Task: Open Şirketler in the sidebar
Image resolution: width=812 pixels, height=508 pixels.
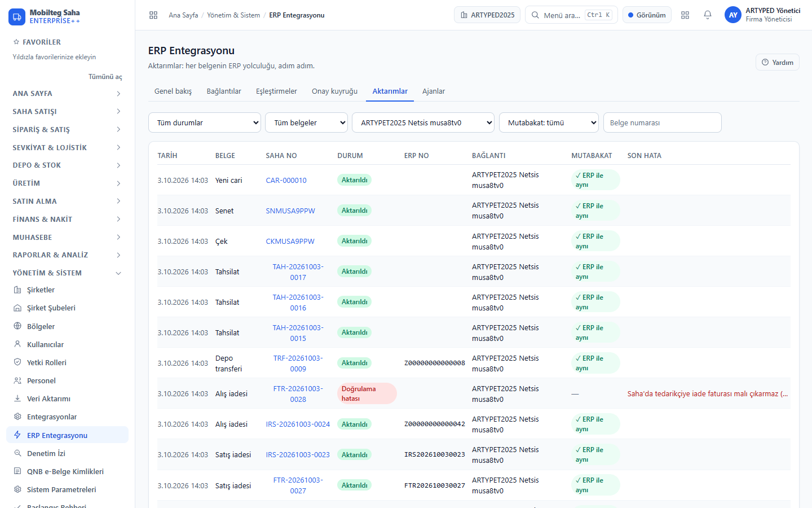Action: click(x=67, y=290)
